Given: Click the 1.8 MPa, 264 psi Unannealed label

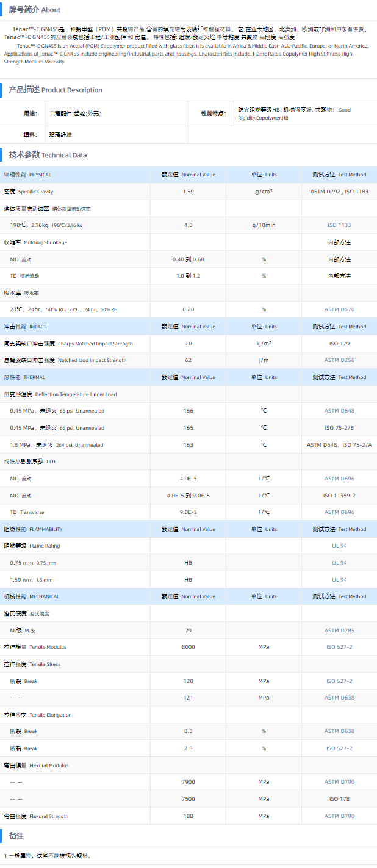Looking at the screenshot, I should tap(57, 445).
